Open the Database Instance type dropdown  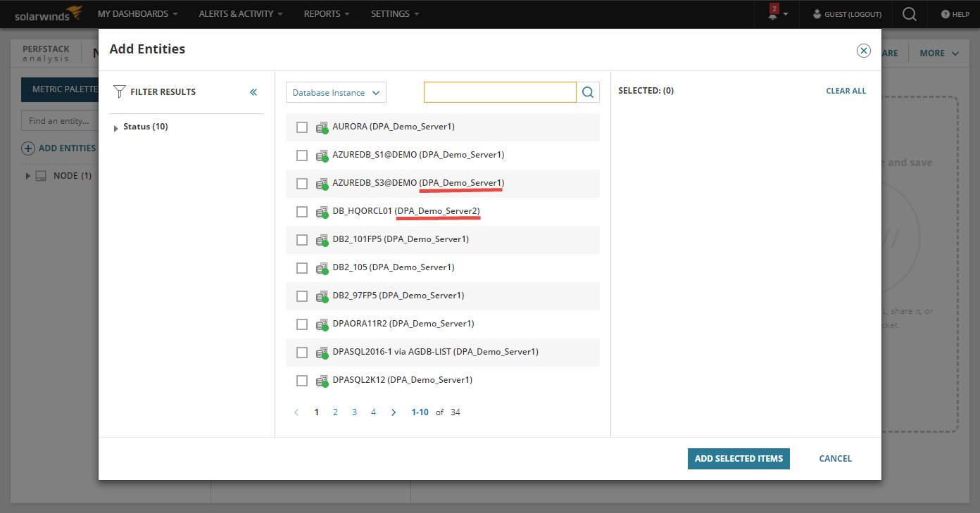pos(336,92)
